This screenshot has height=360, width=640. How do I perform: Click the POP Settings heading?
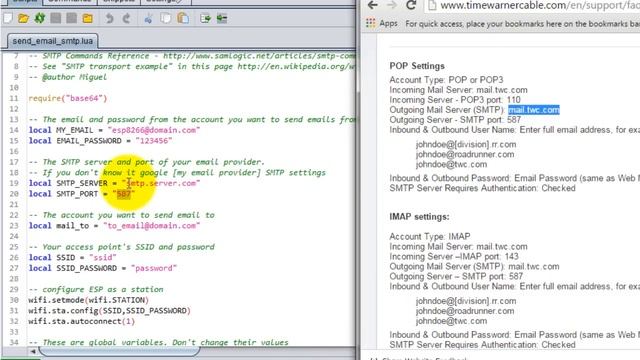pyautogui.click(x=417, y=66)
